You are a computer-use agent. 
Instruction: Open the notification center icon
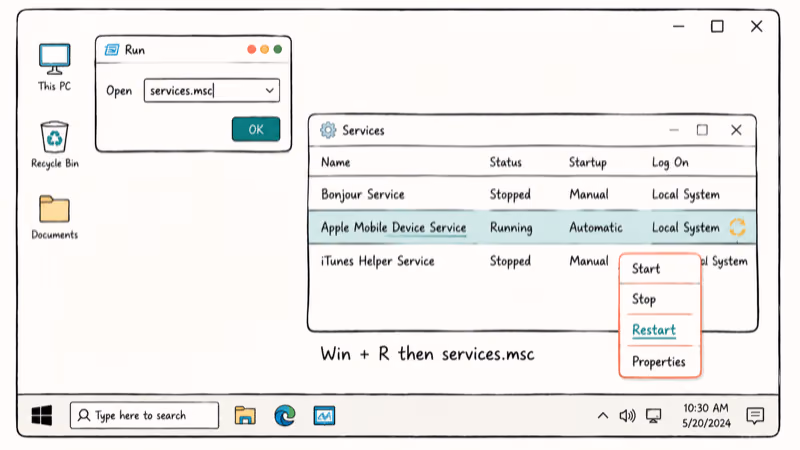(x=755, y=416)
